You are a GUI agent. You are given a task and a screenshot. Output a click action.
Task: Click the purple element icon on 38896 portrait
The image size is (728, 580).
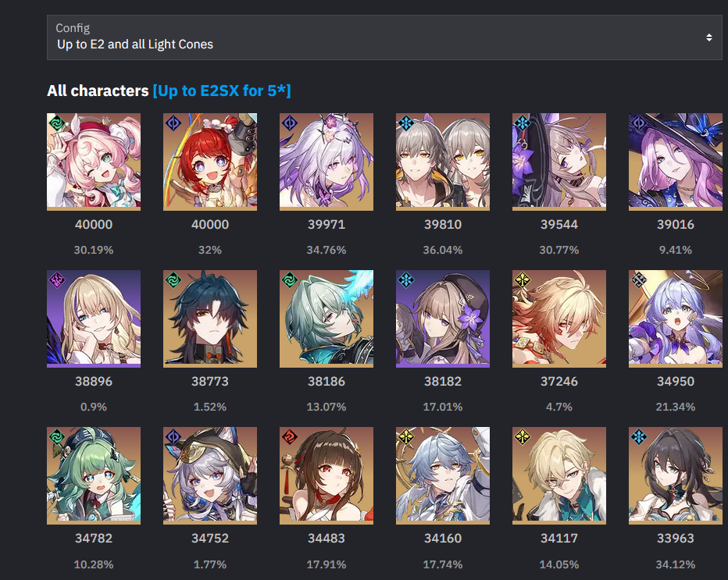tap(57, 279)
